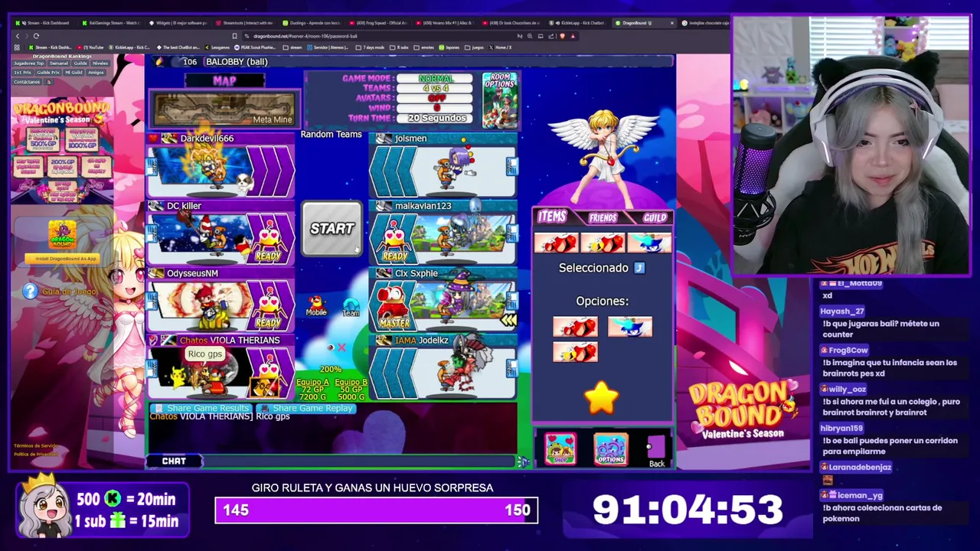Click the Contáctanos button
The height and width of the screenshot is (551, 980).
point(27,82)
